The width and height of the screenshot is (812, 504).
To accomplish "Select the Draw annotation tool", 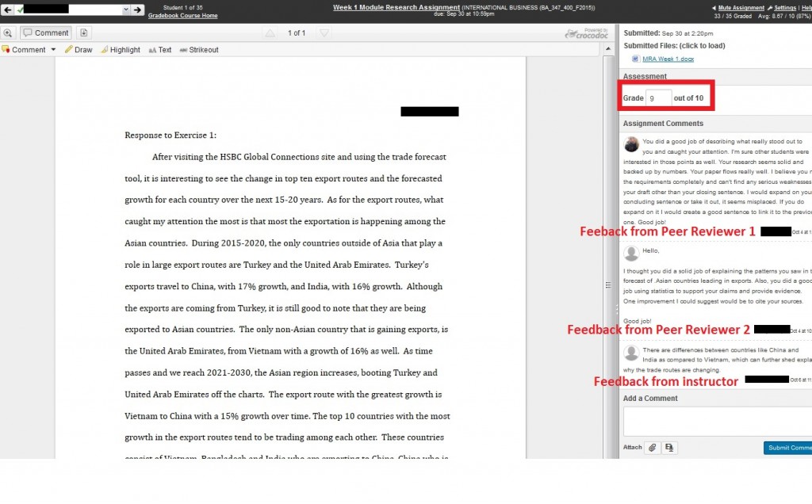I will 78,49.
